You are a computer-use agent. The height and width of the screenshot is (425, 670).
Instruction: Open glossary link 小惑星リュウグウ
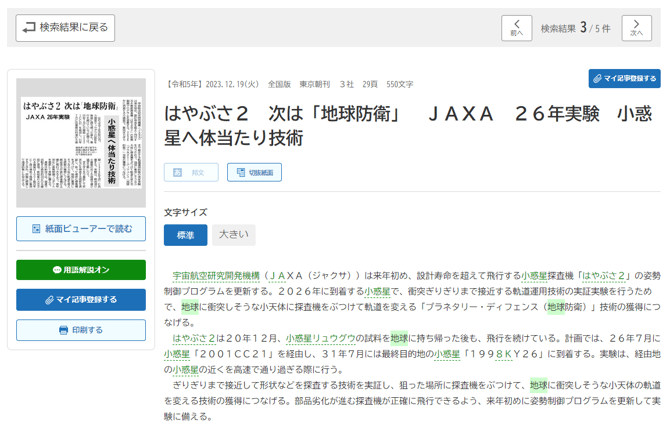point(320,338)
